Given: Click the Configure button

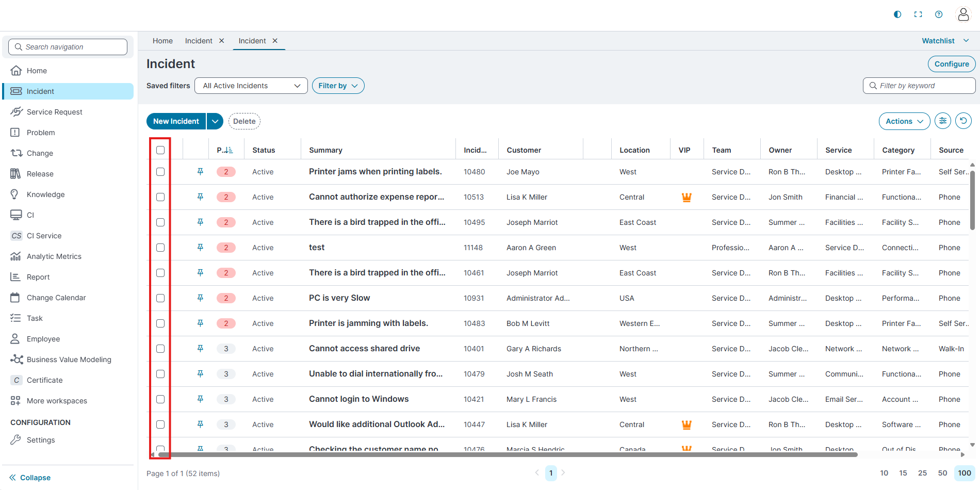Looking at the screenshot, I should (x=951, y=64).
